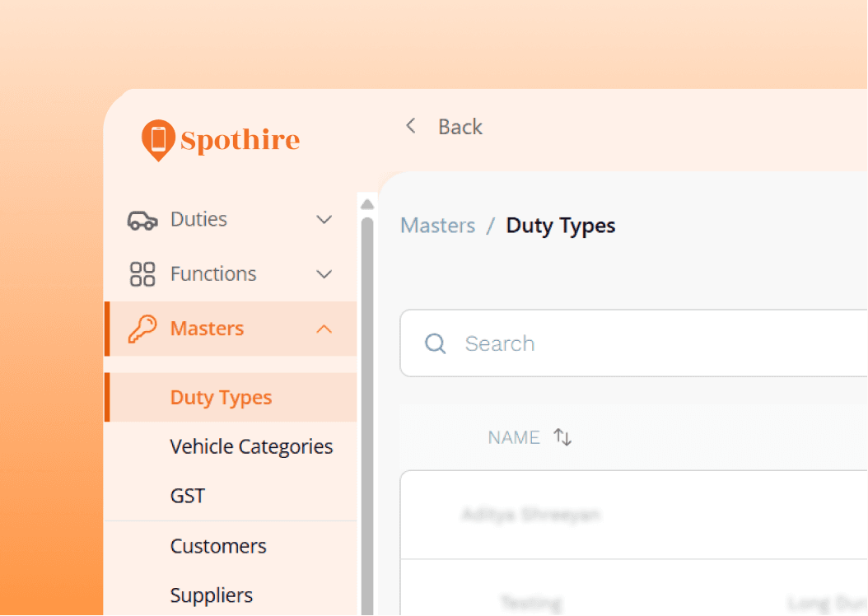
Task: Select Duty Types in the sidebar
Action: (221, 398)
